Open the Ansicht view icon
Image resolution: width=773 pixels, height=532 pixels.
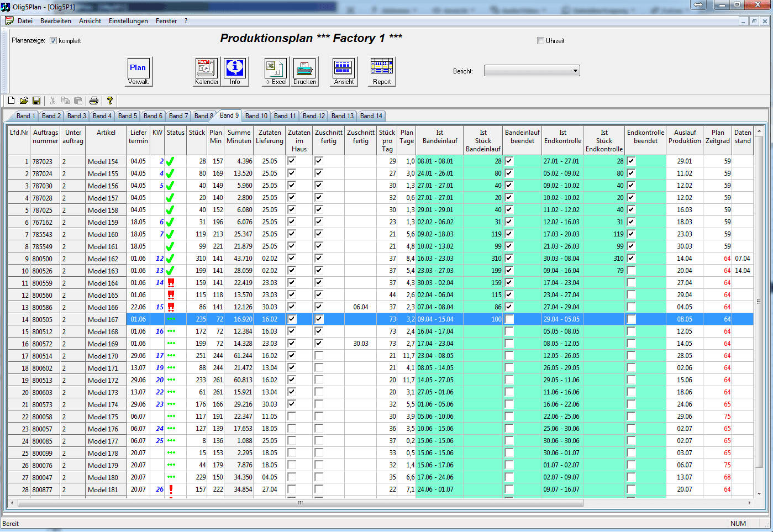pyautogui.click(x=343, y=71)
